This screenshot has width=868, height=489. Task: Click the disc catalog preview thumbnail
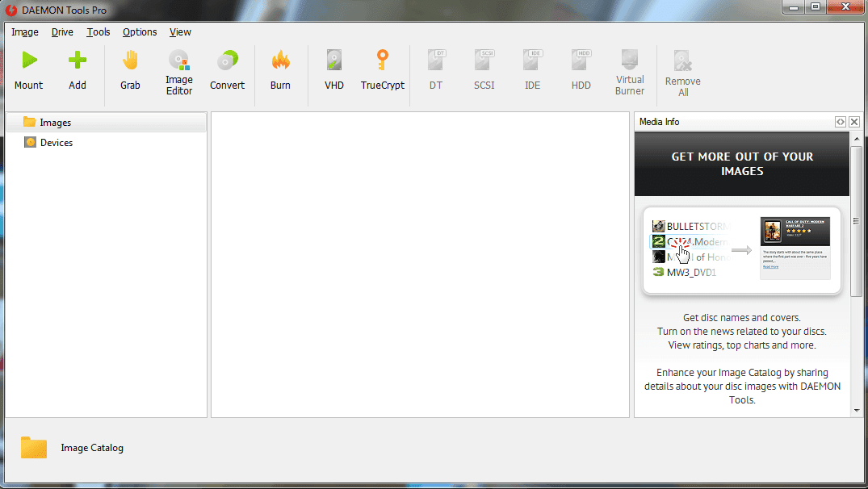pos(742,250)
